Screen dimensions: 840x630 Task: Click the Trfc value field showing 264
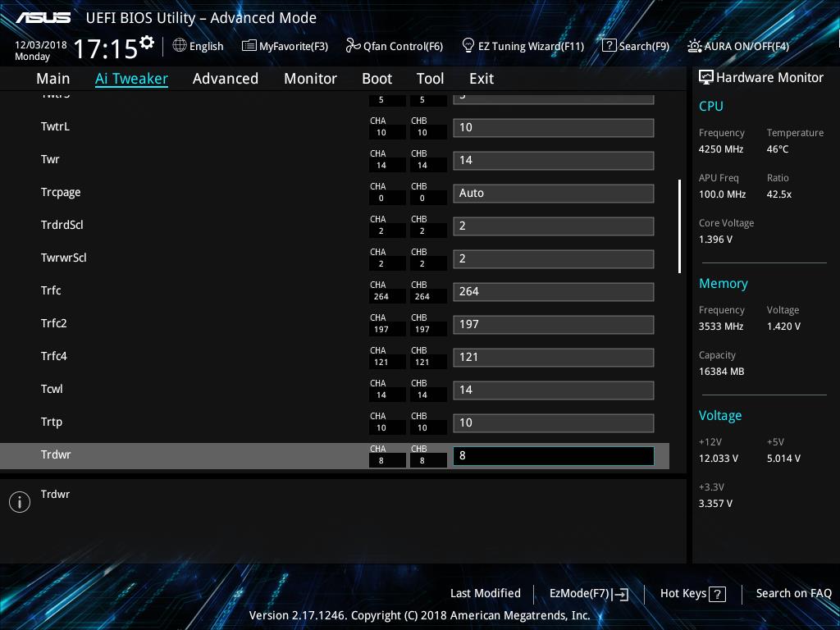coord(554,291)
